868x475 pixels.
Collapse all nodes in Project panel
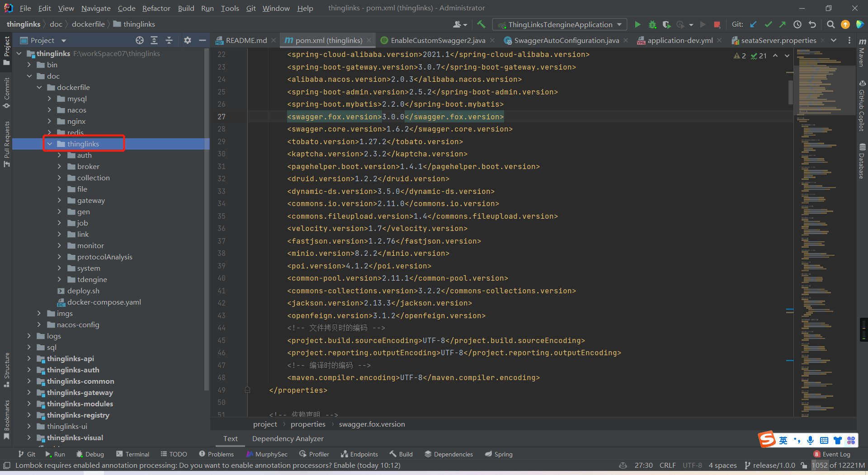[x=169, y=40]
